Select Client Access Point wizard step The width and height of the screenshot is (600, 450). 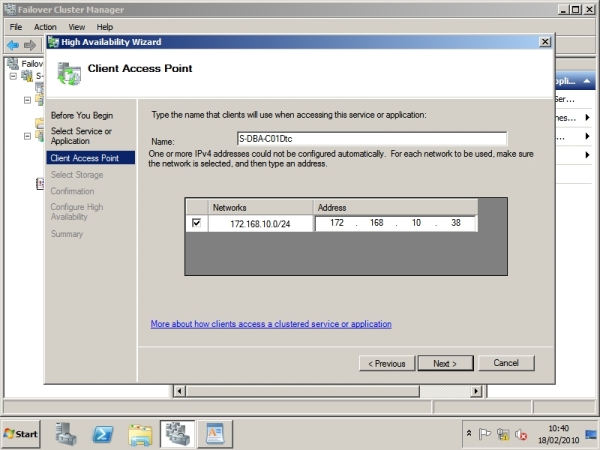click(91, 158)
